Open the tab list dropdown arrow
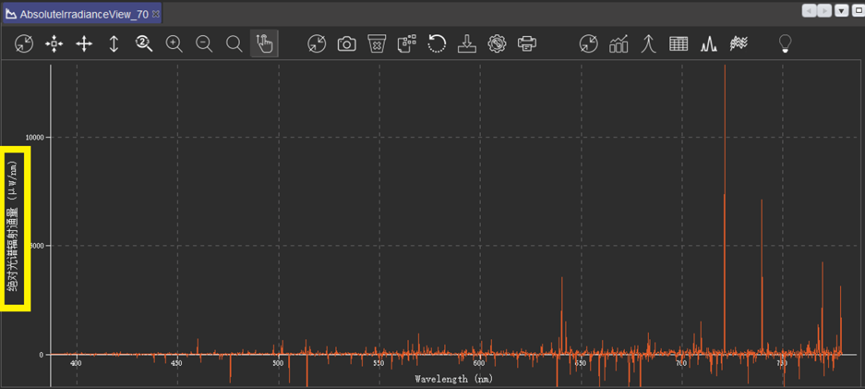Viewport: 865px width, 389px height. pos(841,10)
